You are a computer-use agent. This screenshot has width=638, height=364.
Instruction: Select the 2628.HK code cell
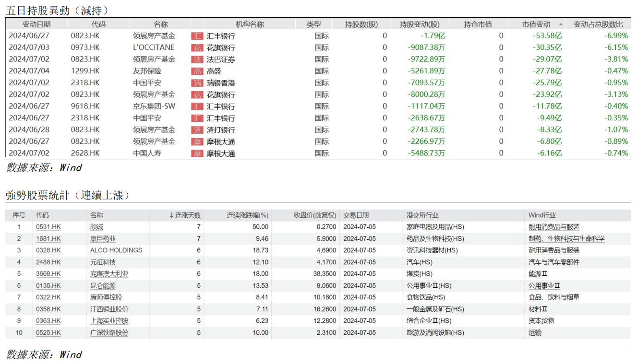(85, 153)
